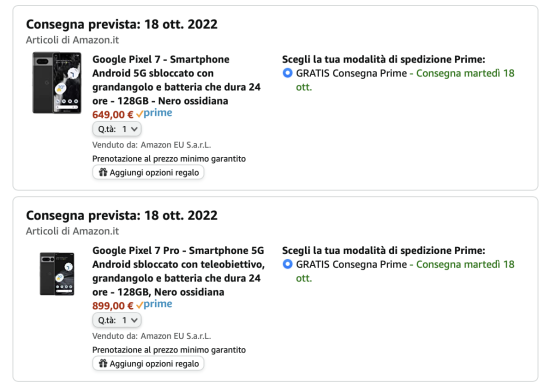The width and height of the screenshot is (550, 386).
Task: Click the prime logo beside the 899,00 € price
Action: coord(154,304)
